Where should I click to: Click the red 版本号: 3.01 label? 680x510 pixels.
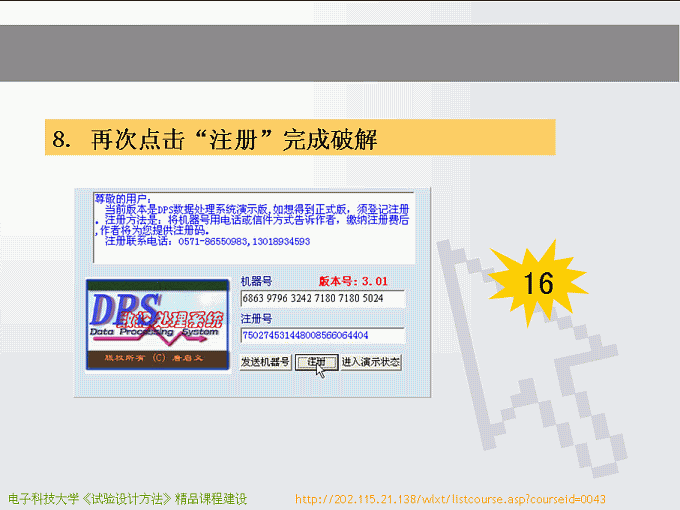coord(352,281)
